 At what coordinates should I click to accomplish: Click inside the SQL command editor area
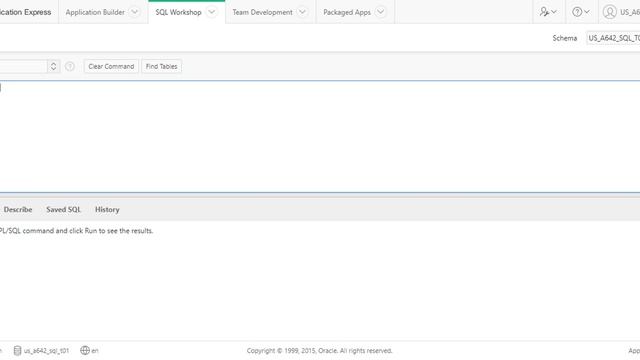320,136
